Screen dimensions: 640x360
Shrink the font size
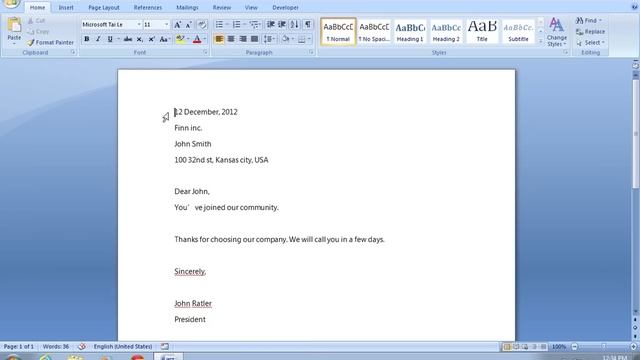[x=189, y=25]
